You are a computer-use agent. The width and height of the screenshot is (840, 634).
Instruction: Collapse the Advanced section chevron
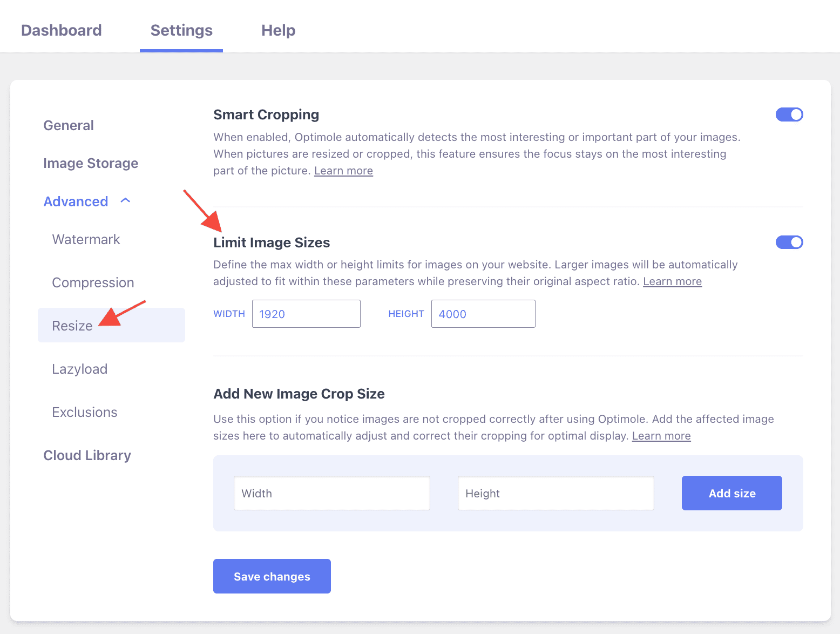pos(125,201)
